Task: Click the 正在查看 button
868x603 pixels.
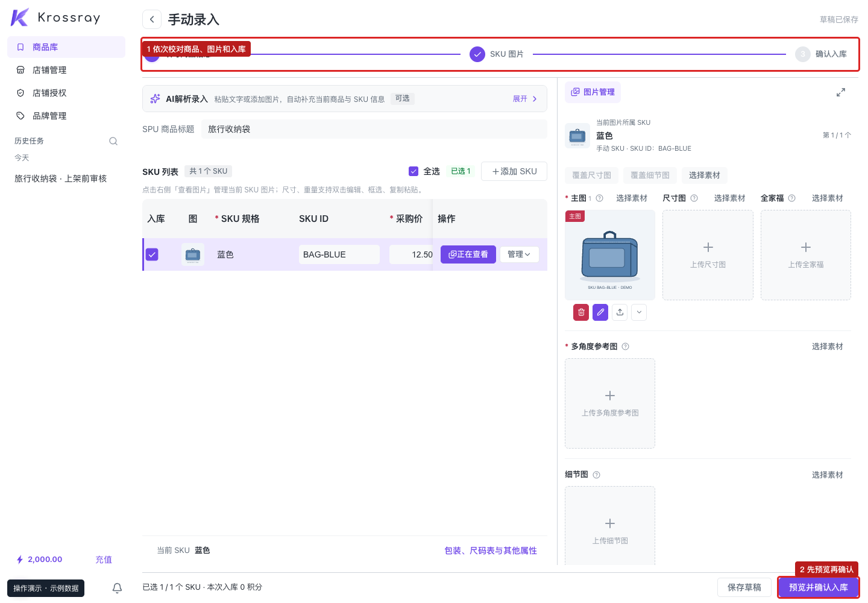Action: tap(468, 254)
